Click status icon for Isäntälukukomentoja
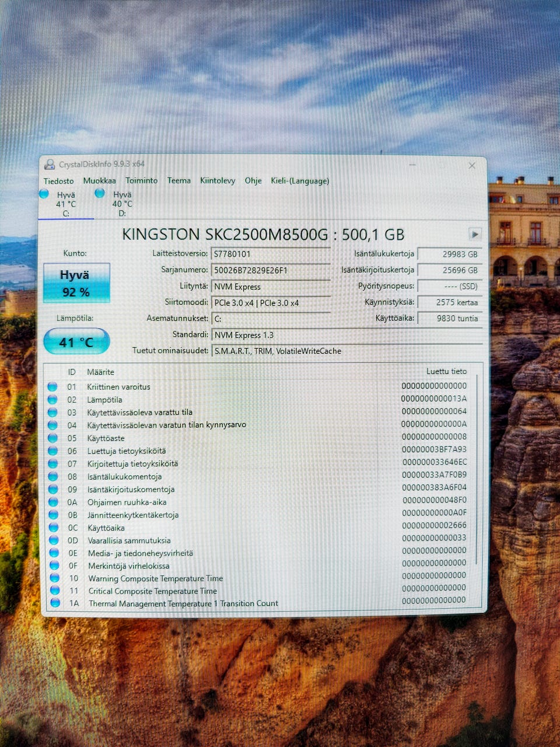 coord(53,476)
